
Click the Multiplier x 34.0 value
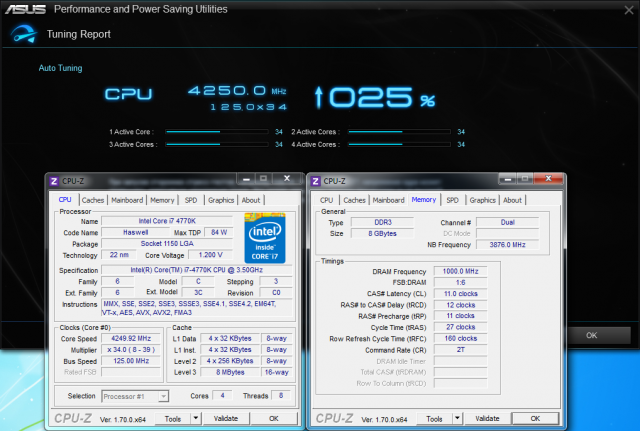click(131, 350)
